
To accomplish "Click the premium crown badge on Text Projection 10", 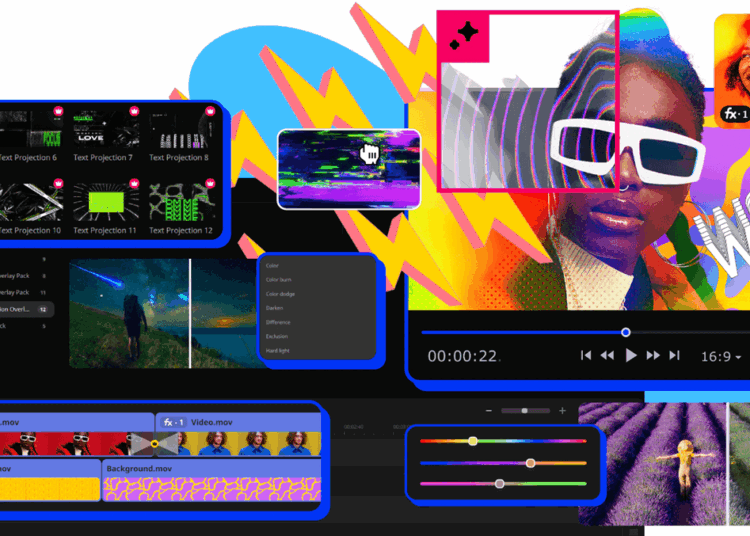I will tap(58, 183).
